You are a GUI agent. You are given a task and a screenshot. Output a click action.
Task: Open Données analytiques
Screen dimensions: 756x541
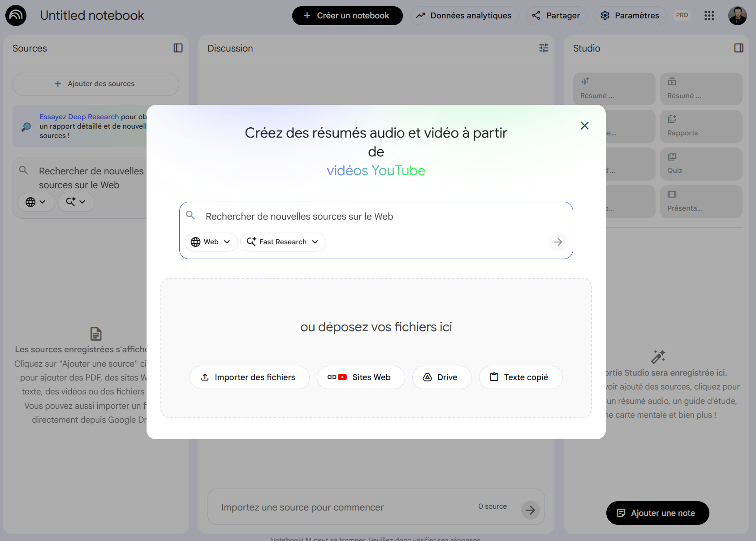(464, 15)
